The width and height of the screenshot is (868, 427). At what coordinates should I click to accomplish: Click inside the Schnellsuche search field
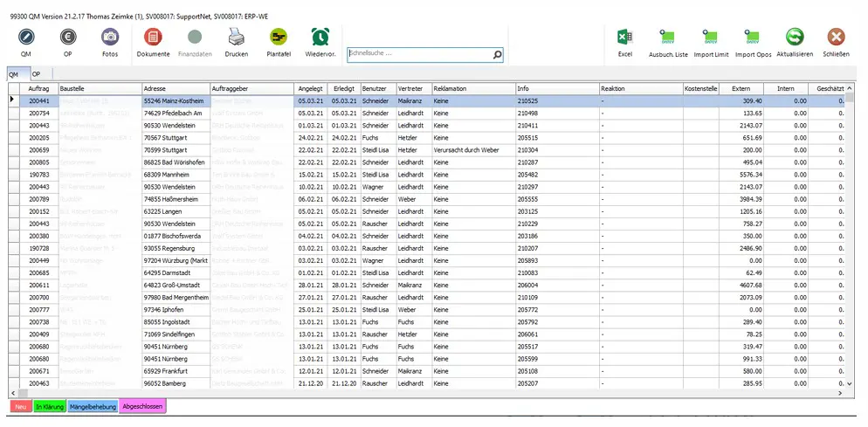(417, 54)
